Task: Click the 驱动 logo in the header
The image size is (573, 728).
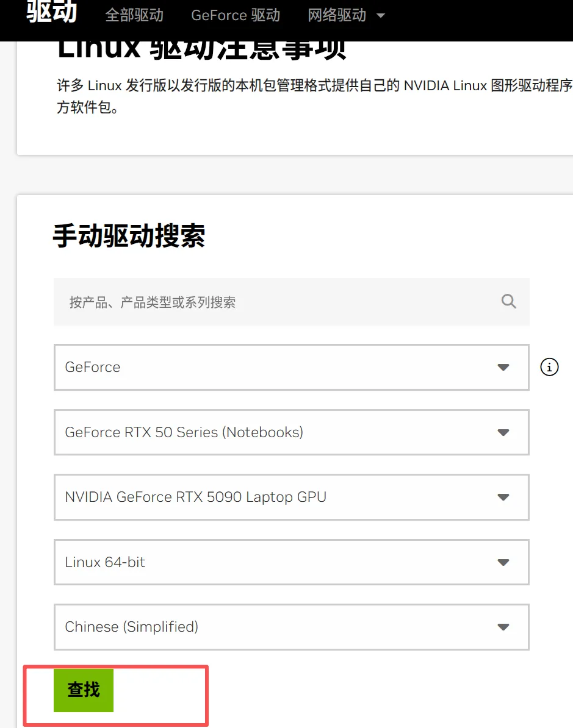Action: pyautogui.click(x=51, y=12)
